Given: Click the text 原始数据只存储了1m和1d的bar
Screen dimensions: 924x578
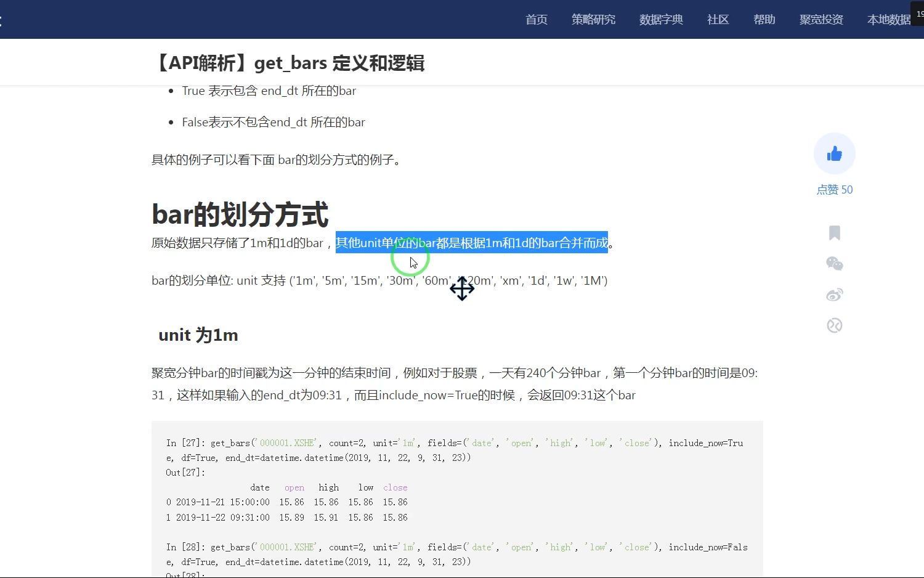Looking at the screenshot, I should (237, 243).
